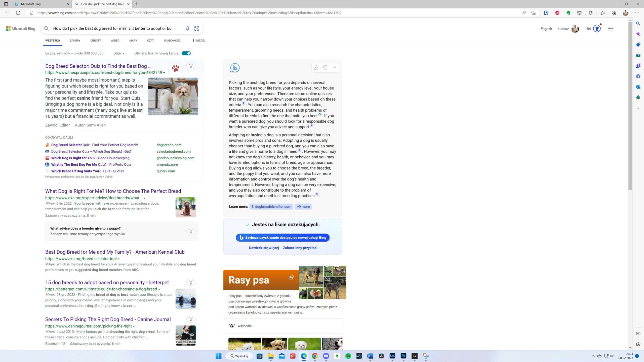Expand thesprucepets.com URL dropdown arrow
This screenshot has width=644, height=362.
164,73
